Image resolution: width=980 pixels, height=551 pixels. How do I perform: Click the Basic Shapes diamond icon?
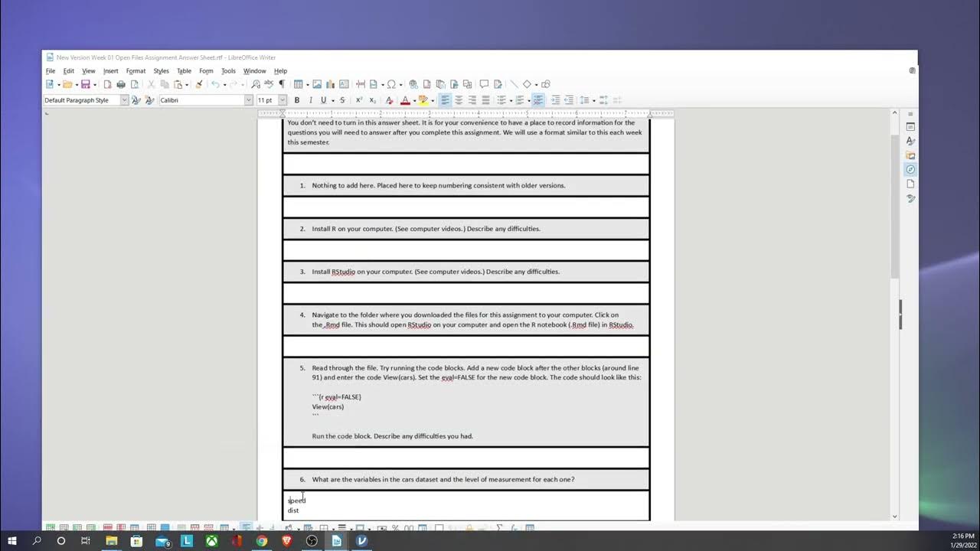click(527, 84)
